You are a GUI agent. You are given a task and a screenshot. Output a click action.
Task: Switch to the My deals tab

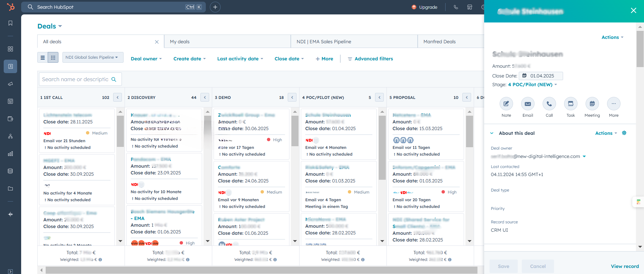tap(180, 42)
